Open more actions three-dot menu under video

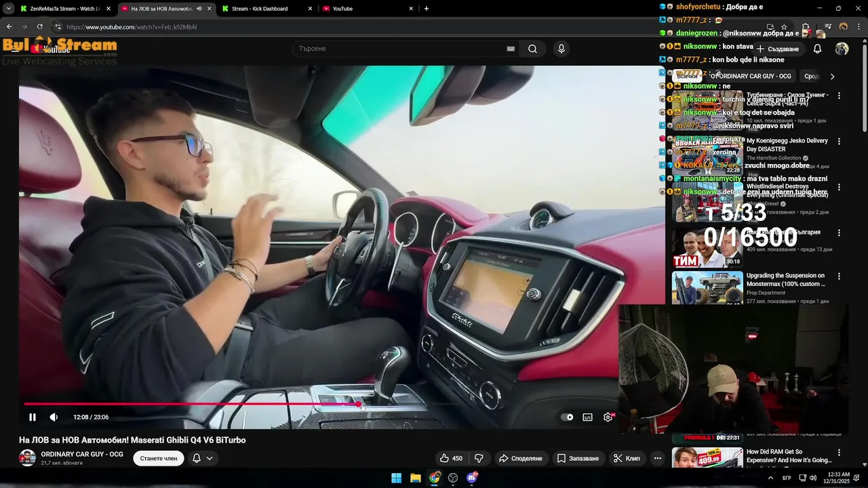657,458
